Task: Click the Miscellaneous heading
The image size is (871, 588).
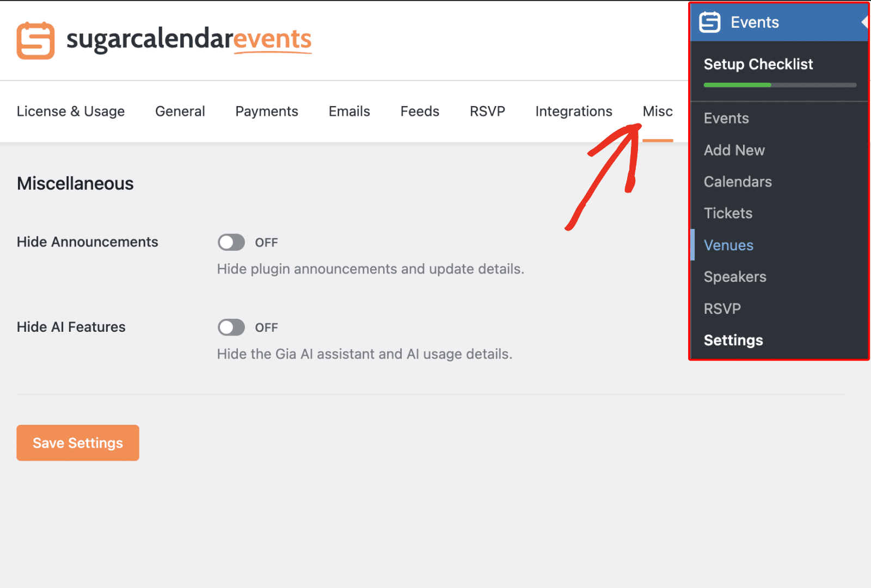Action: pos(75,184)
